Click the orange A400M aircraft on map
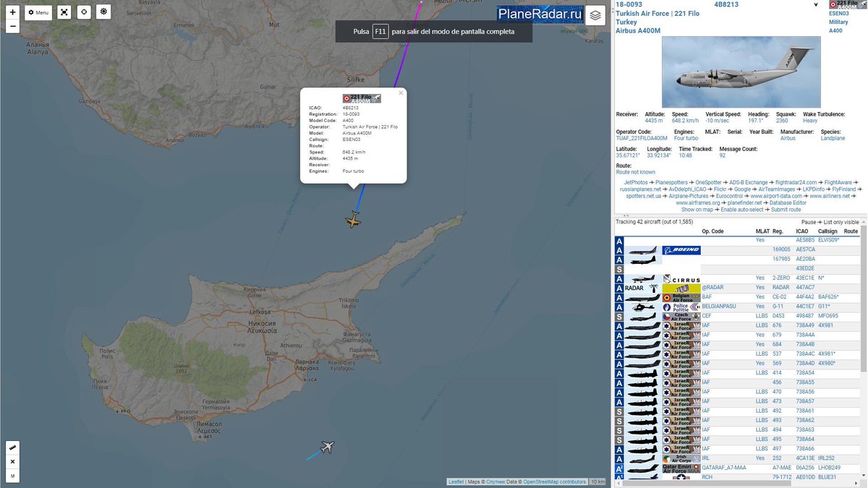Screen dimensions: 868x488 point(353,221)
